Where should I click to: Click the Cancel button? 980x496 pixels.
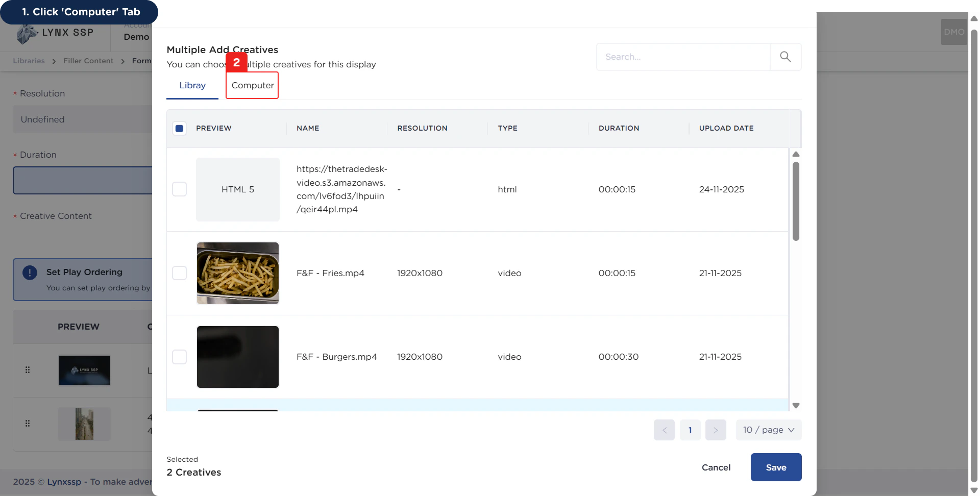pyautogui.click(x=716, y=467)
